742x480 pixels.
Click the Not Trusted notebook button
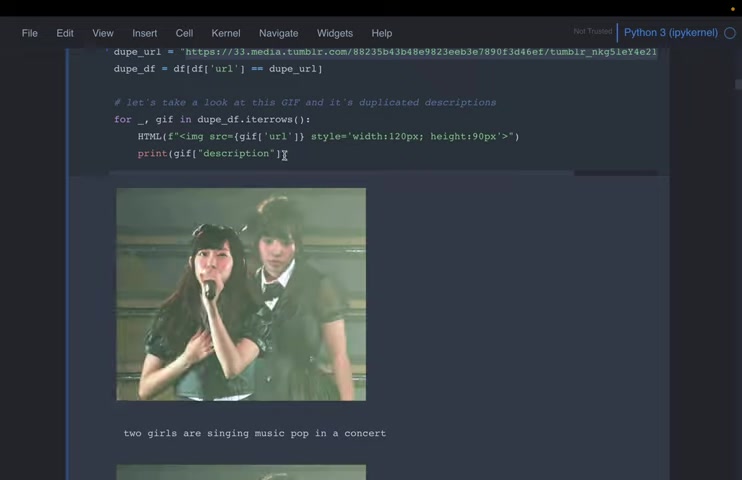pyautogui.click(x=592, y=31)
